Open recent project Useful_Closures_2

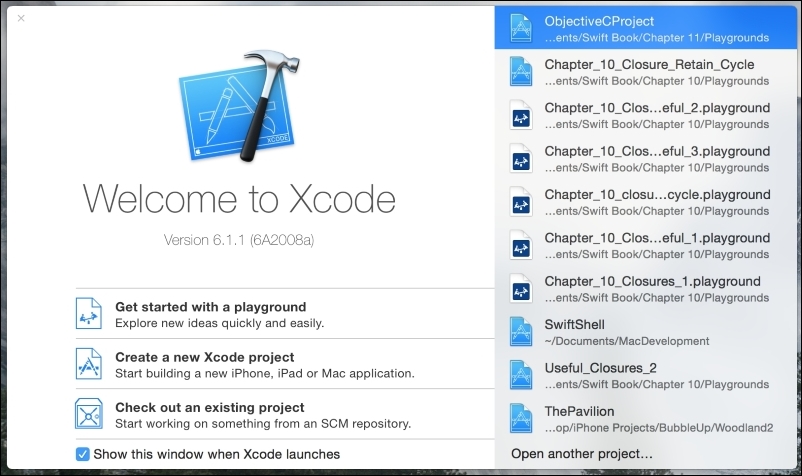[x=645, y=375]
